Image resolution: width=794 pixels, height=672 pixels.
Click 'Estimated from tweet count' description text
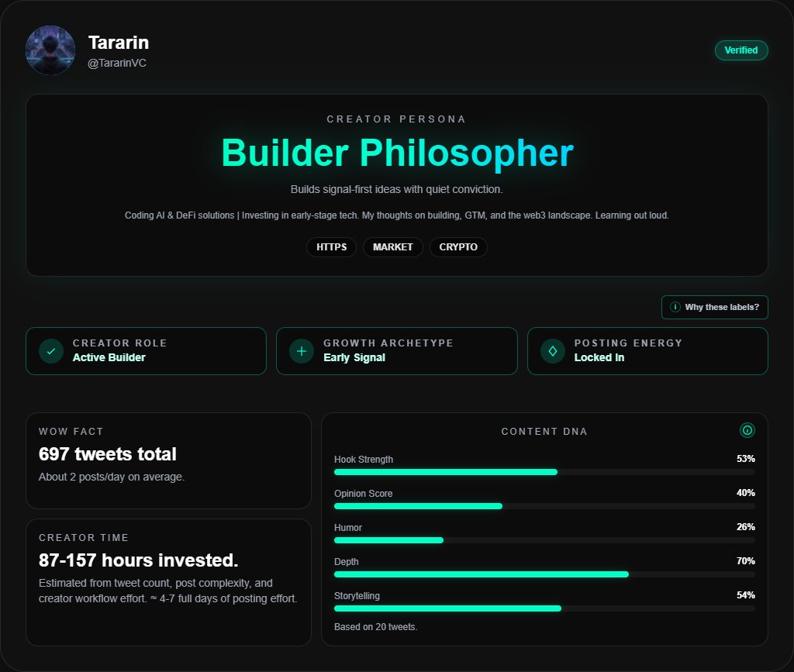168,591
